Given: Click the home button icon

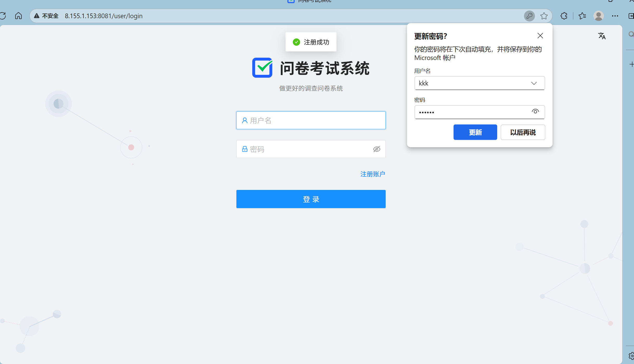Looking at the screenshot, I should (x=18, y=16).
